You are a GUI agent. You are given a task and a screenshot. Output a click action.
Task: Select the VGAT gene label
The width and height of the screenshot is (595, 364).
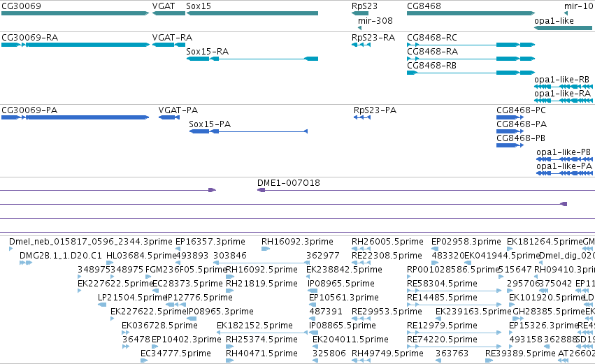click(x=164, y=6)
